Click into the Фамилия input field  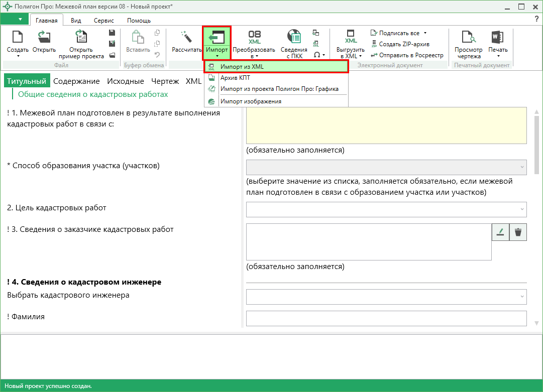pos(386,318)
